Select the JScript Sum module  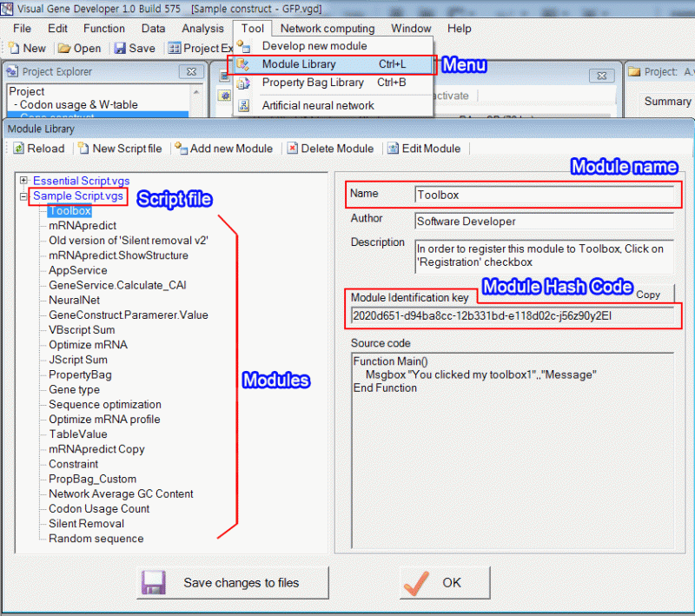tap(78, 360)
